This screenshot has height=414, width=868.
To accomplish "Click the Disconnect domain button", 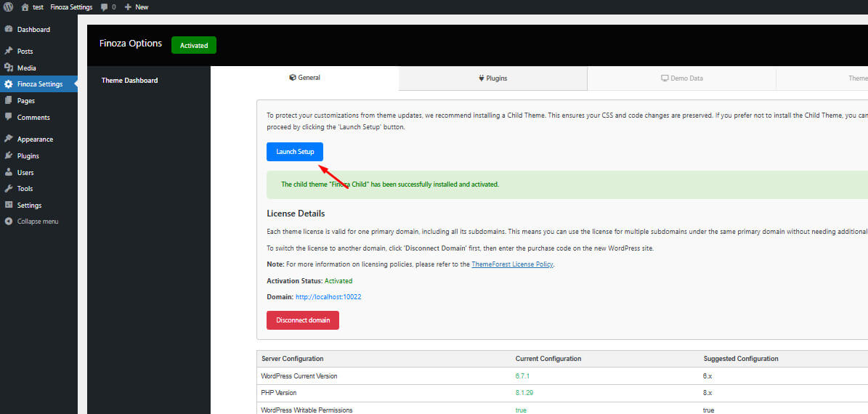I will pyautogui.click(x=303, y=320).
